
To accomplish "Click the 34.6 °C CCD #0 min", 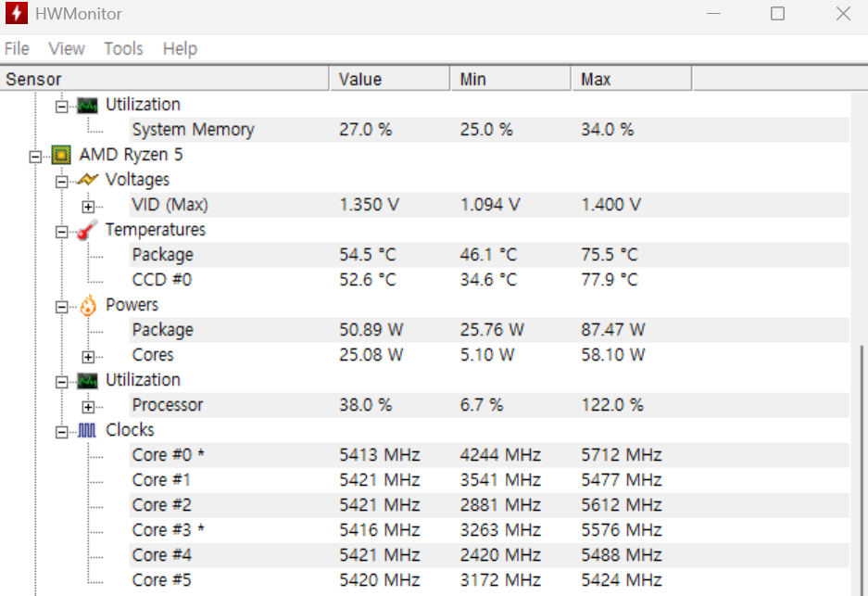I will tap(489, 280).
